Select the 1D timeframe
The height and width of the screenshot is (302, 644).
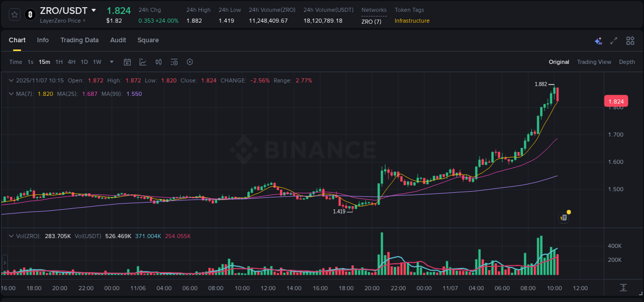[x=84, y=62]
